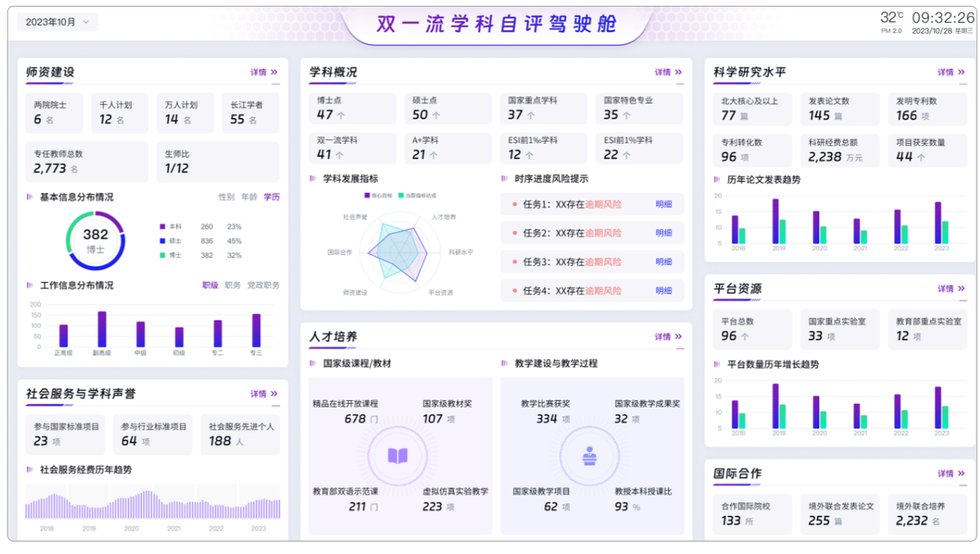Click the 发表论文数 card

(x=840, y=109)
